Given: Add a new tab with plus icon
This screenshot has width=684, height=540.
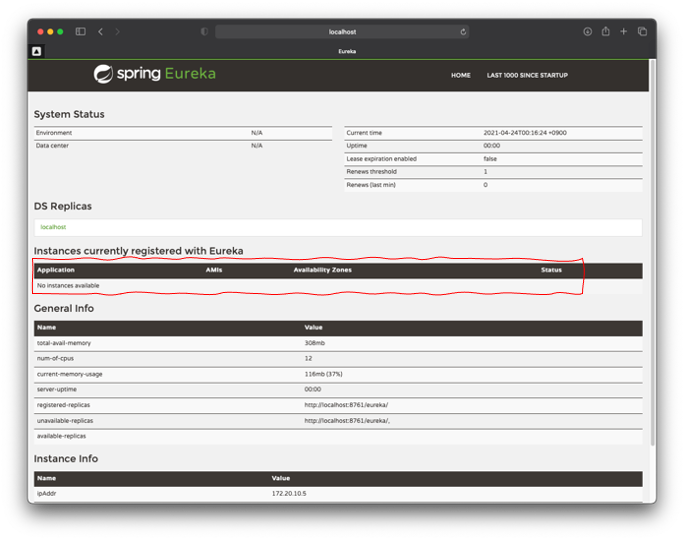Looking at the screenshot, I should coord(623,31).
